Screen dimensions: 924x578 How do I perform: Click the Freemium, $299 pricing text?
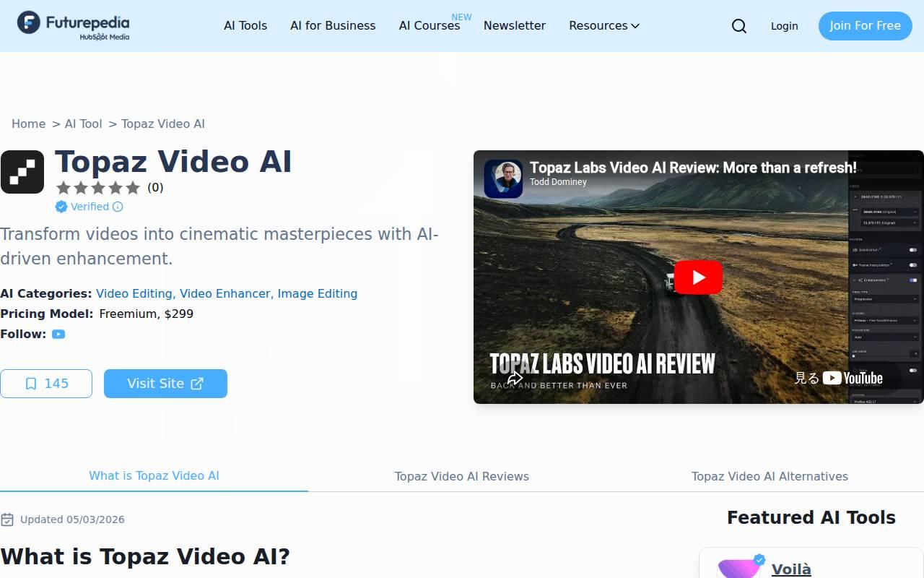[147, 314]
